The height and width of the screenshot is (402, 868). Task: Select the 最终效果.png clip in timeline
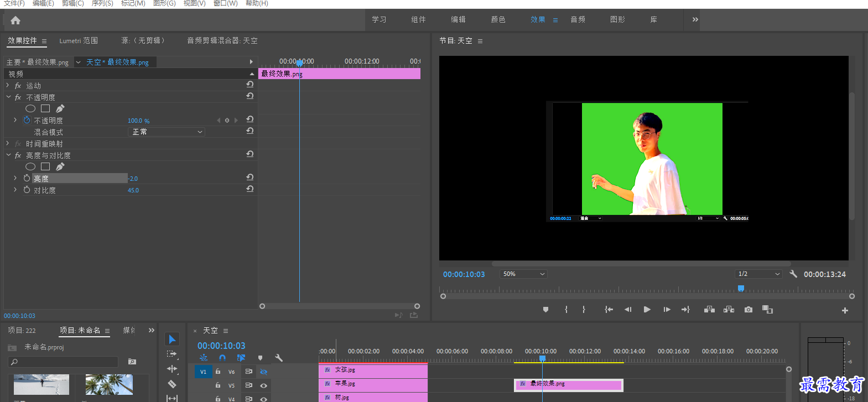(569, 385)
